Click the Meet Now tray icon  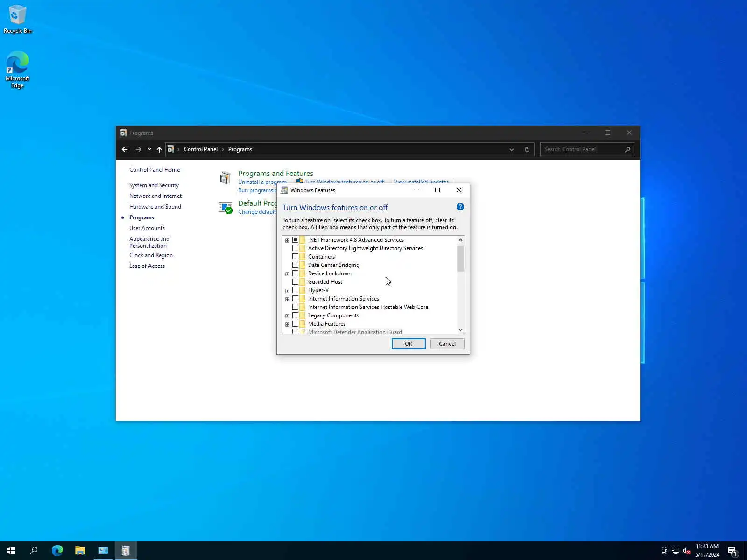(664, 551)
